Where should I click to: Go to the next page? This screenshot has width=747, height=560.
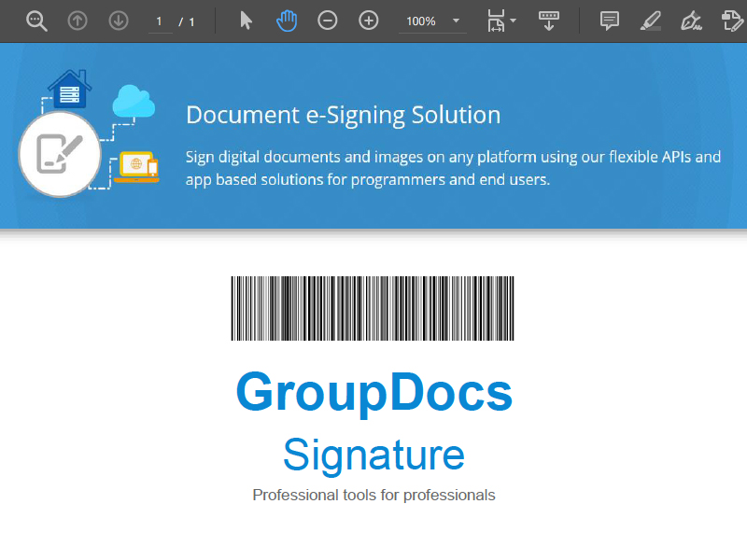(118, 20)
